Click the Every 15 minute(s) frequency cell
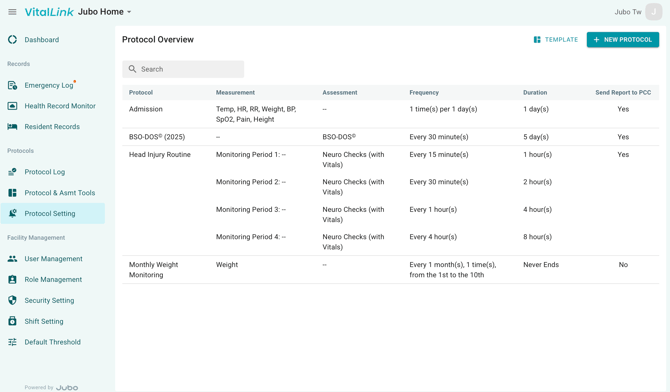670x392 pixels. pyautogui.click(x=439, y=155)
